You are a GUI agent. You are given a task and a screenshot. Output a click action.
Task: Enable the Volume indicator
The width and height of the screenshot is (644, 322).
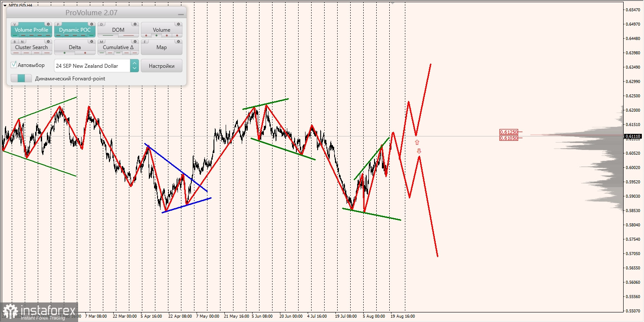[x=161, y=30]
